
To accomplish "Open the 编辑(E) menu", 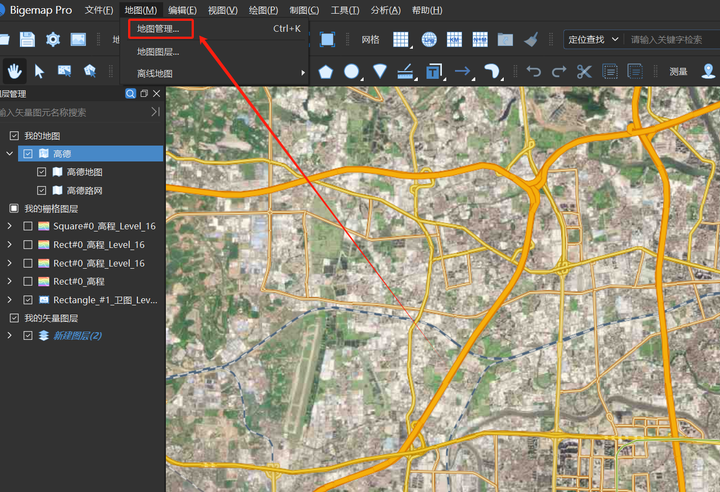I will pos(182,10).
